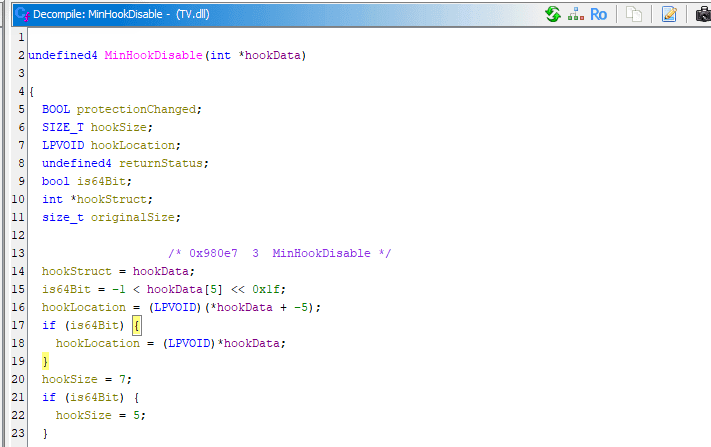The height and width of the screenshot is (447, 711).
Task: Click undefined4 return type in function signature
Action: (63, 55)
